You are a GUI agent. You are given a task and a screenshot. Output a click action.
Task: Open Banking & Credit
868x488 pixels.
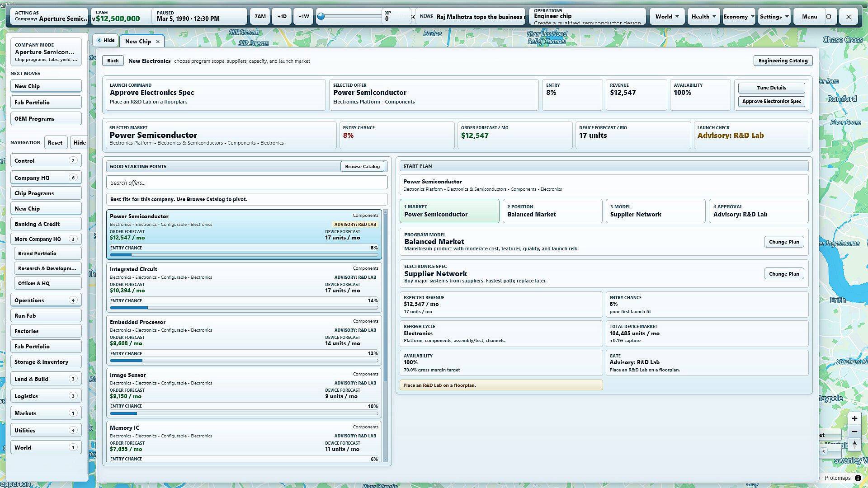[x=46, y=224]
